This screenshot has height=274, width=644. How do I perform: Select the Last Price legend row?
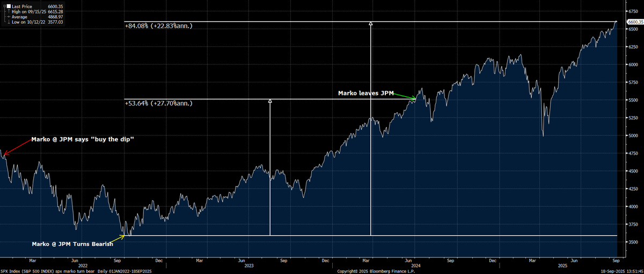coord(35,5)
